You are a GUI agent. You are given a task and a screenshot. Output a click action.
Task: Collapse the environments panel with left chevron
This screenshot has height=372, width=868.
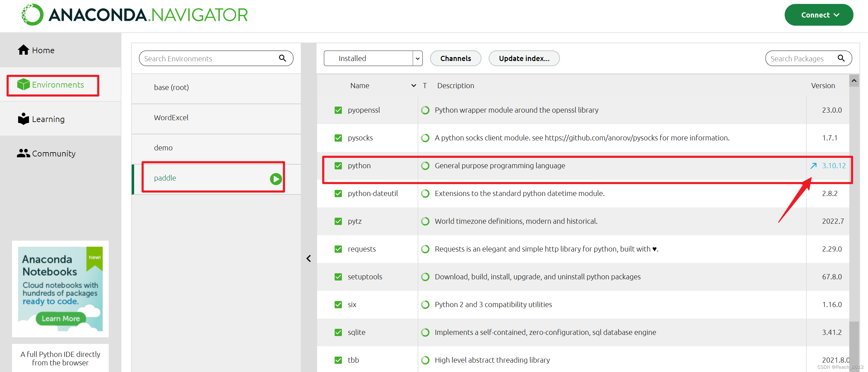pos(308,258)
